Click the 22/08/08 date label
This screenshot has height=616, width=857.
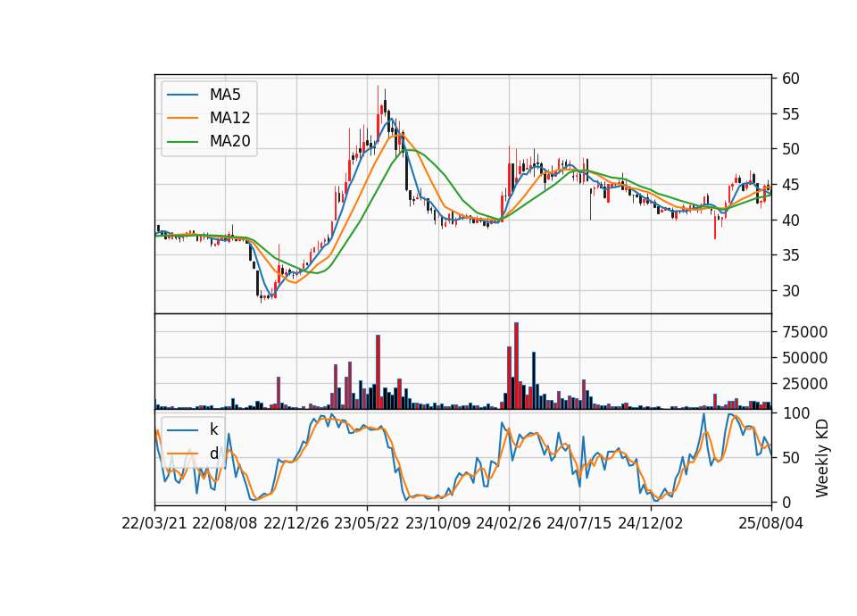(x=225, y=523)
